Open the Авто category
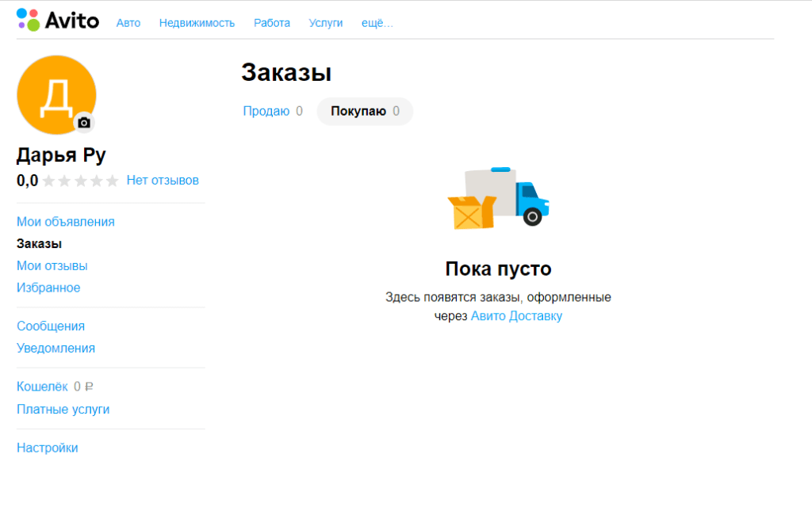The height and width of the screenshot is (511, 812). click(128, 23)
